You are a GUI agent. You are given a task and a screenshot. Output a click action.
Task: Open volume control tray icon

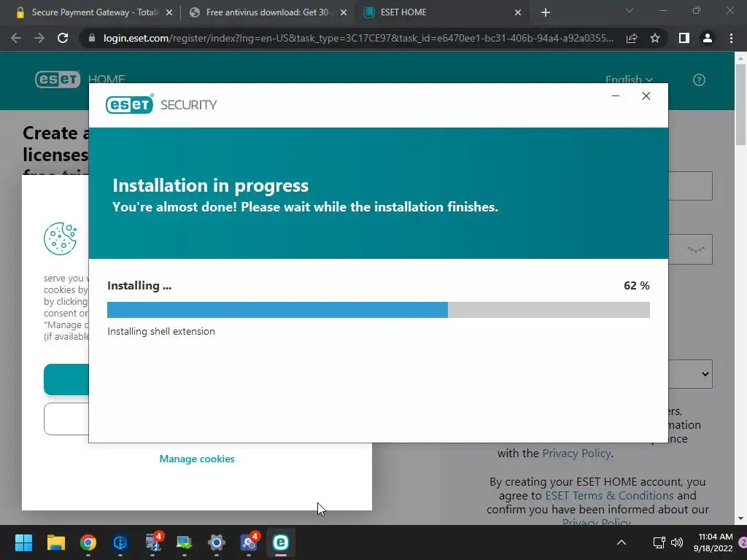tap(676, 542)
